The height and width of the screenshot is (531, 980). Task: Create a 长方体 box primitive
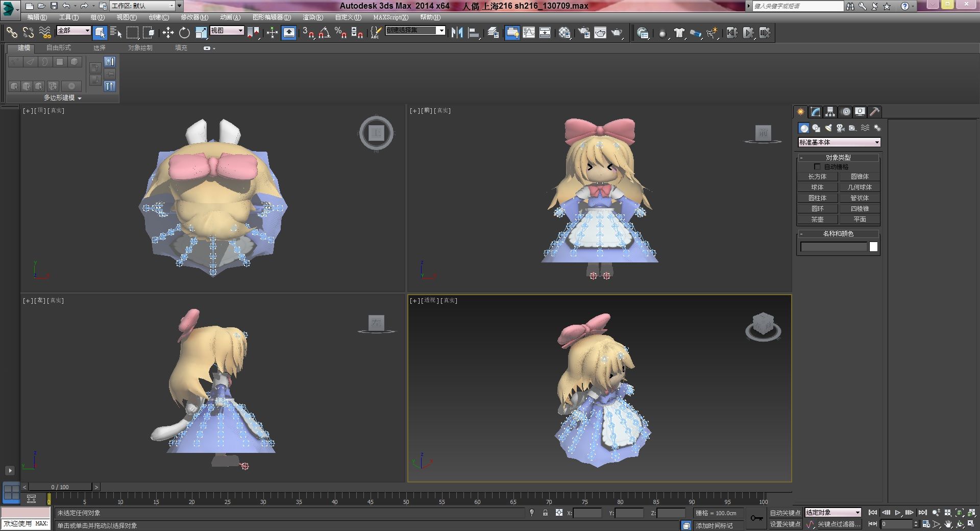tap(817, 177)
